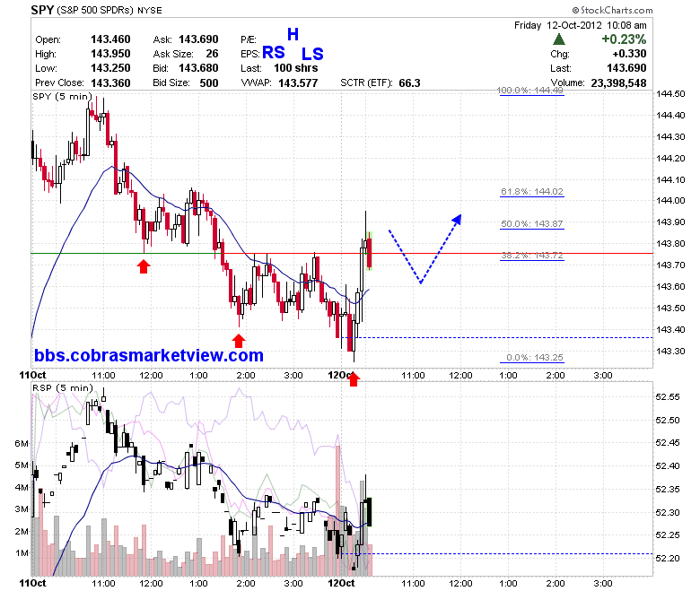Select the Prev Close value 143.360
This screenshot has width=700, height=591.
coord(110,83)
